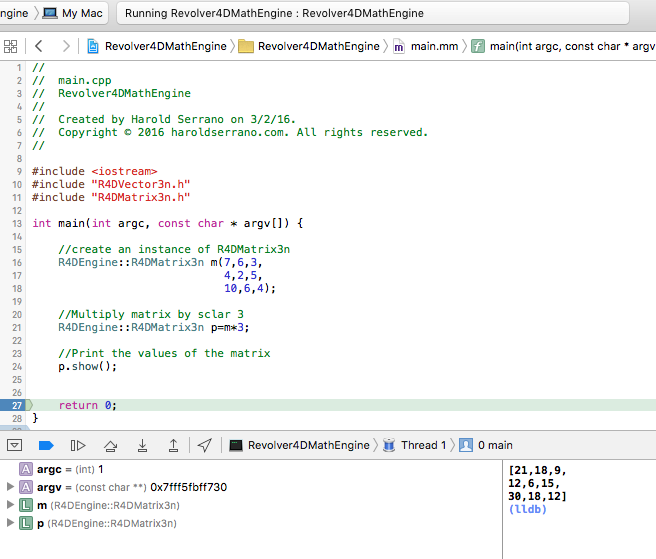The height and width of the screenshot is (559, 656).
Task: Click the Created by Harold Serrano comment
Action: [177, 120]
